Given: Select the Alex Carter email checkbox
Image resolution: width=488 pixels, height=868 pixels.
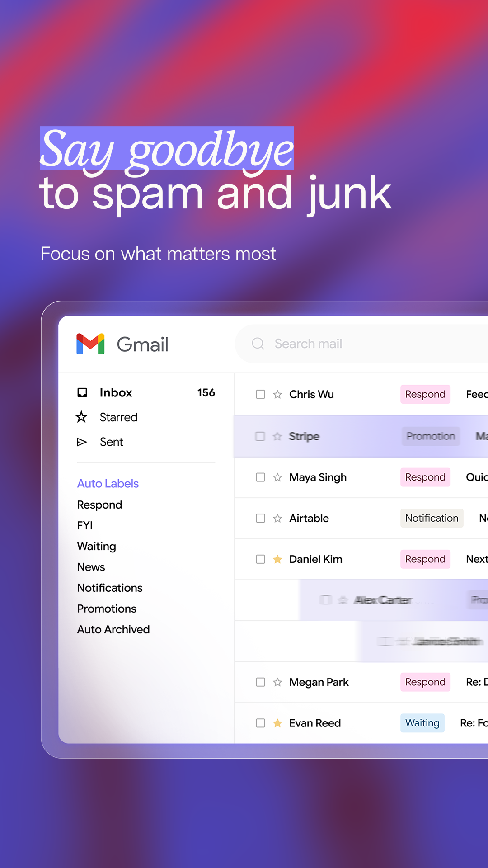Looking at the screenshot, I should tap(326, 600).
